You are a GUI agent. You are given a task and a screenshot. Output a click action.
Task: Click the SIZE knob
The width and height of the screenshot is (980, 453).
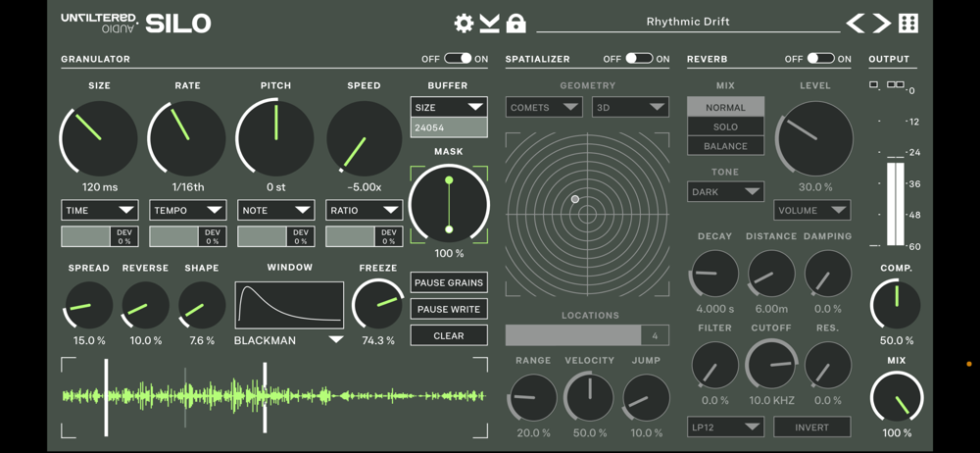click(x=99, y=138)
